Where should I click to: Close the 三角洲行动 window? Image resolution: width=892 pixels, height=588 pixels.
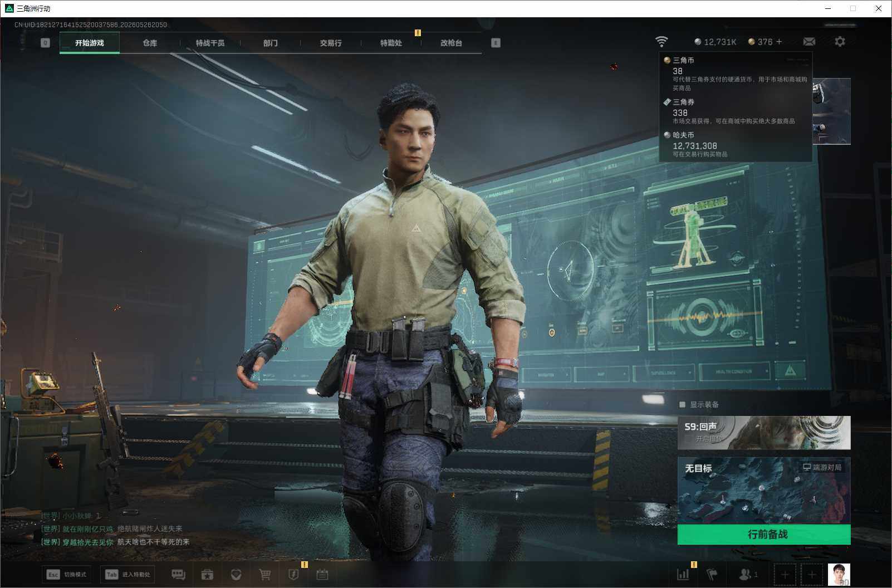879,8
